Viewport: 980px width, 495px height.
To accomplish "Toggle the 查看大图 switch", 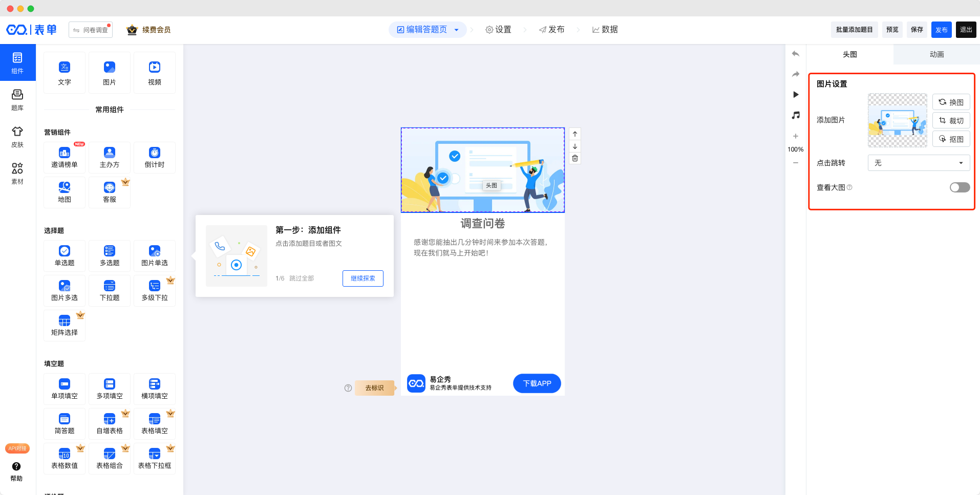I will click(960, 187).
